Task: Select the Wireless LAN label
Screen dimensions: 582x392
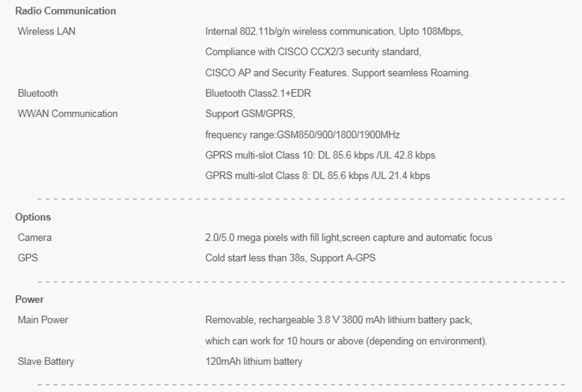Action: pos(47,31)
